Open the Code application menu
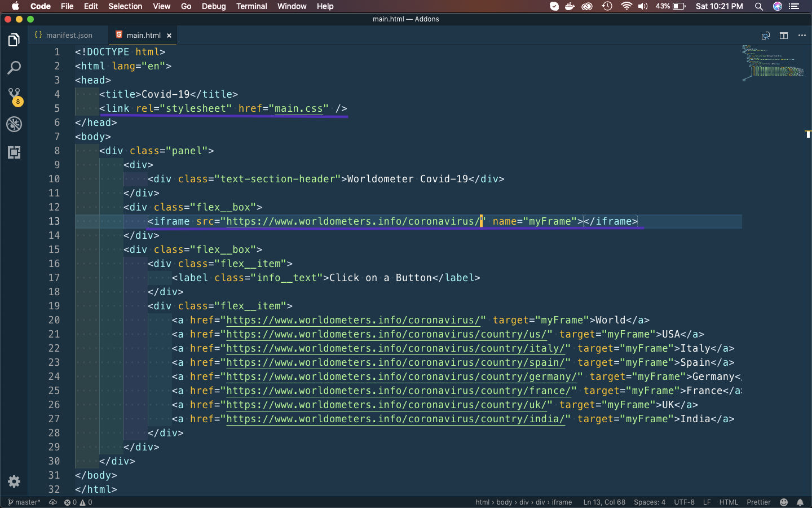 pos(41,6)
